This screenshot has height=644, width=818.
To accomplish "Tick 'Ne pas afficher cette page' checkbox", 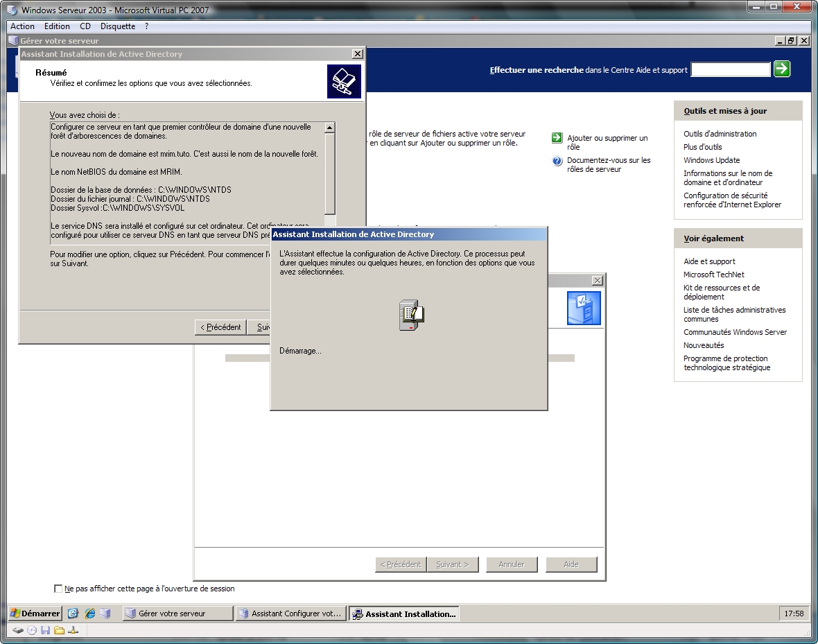I will (x=58, y=589).
